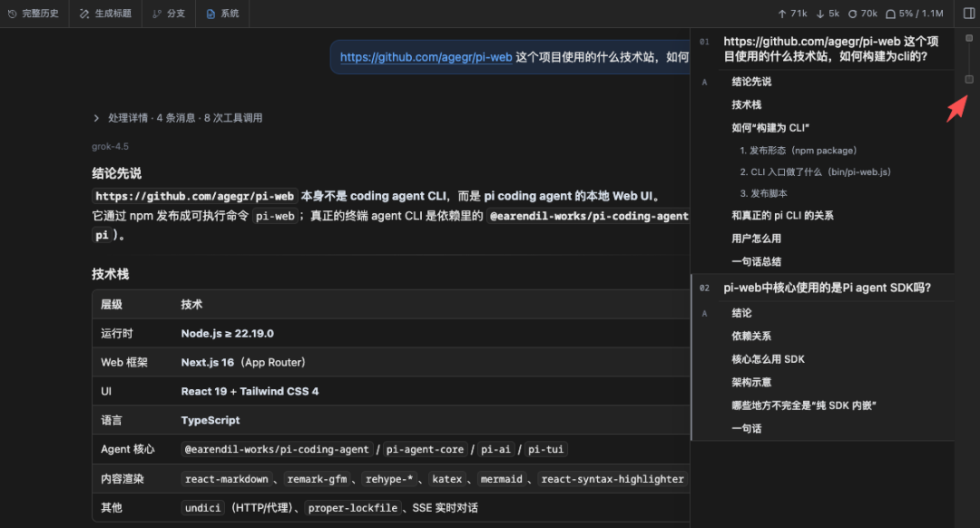Click the upload tokens 71k indicator
Image resolution: width=980 pixels, height=528 pixels.
[x=792, y=13]
